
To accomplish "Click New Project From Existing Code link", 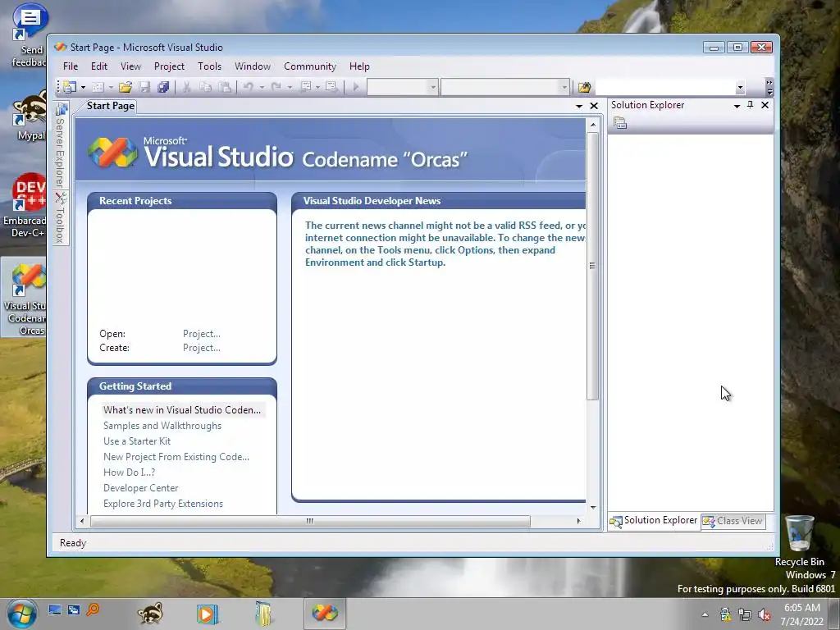I will coord(176,456).
